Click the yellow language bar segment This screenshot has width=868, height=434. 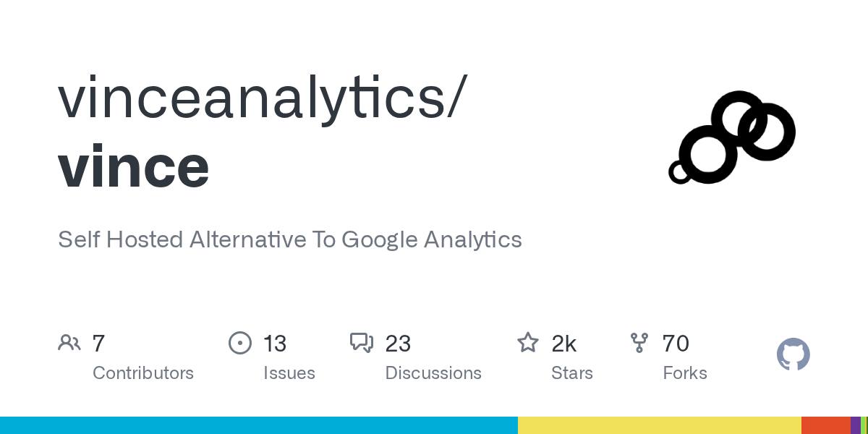click(659, 425)
